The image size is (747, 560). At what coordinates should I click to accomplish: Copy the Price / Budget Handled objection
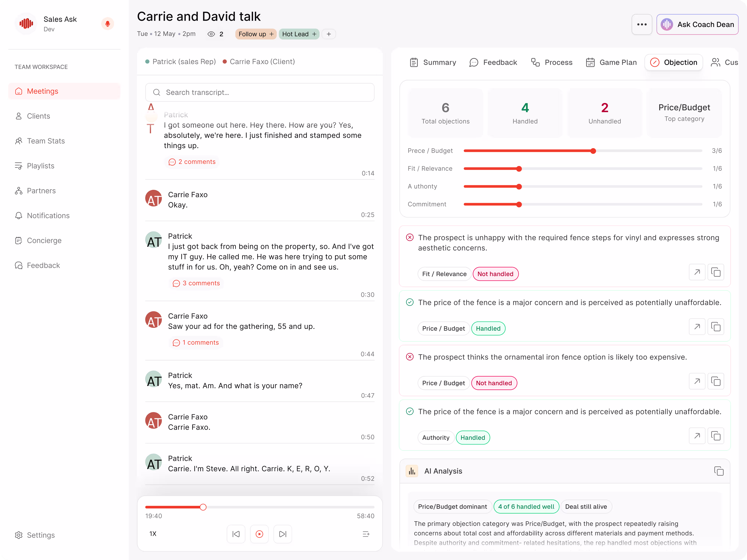[716, 327]
